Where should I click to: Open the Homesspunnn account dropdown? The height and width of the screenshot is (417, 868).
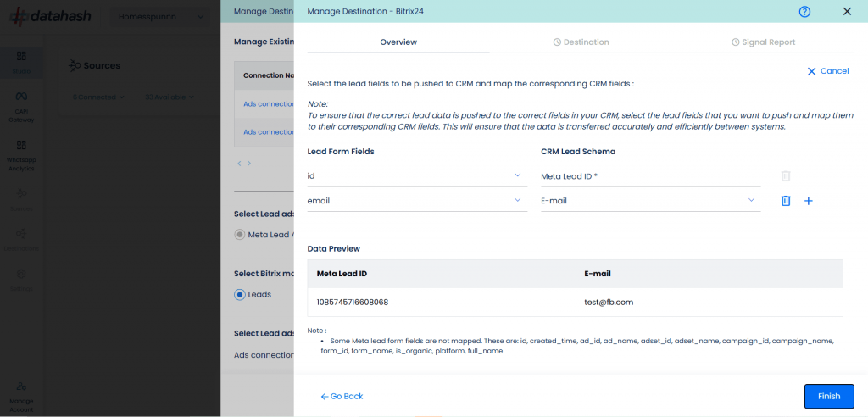point(161,17)
